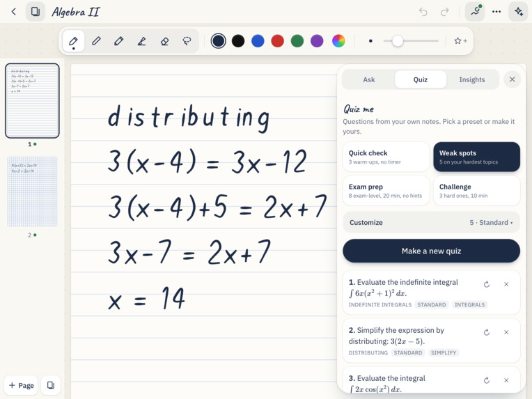
Task: Remove quiz question 1
Action: [x=506, y=284]
